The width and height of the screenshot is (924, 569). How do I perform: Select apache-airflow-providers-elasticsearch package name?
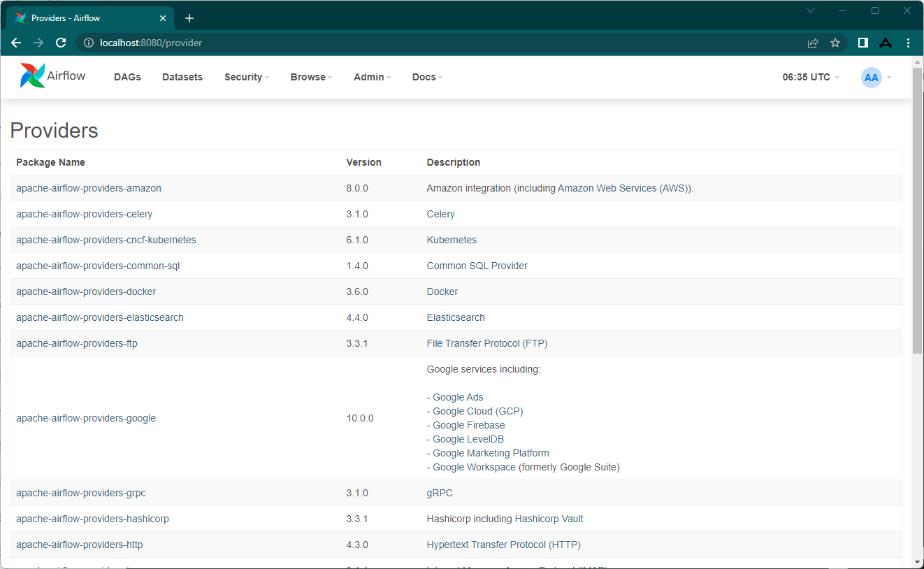(100, 317)
